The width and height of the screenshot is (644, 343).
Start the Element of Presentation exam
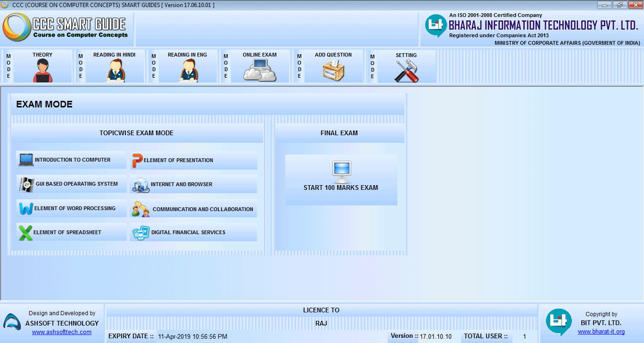pyautogui.click(x=194, y=161)
